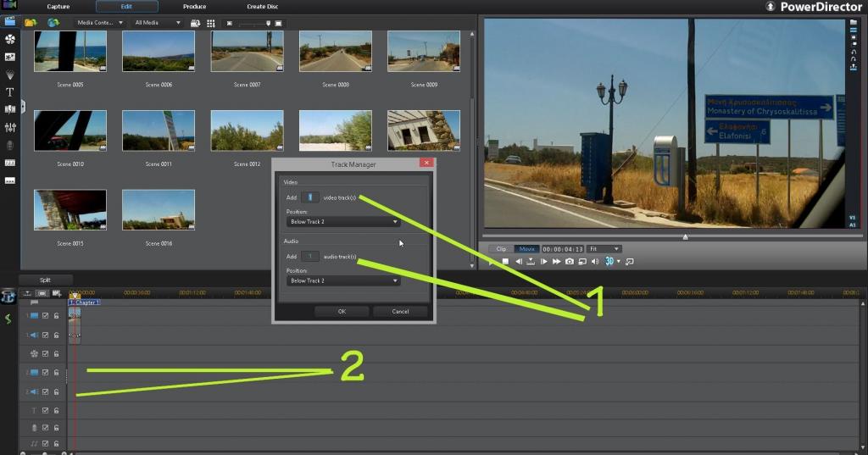The image size is (868, 455).
Task: Lock audio track 2 with padlock
Action: [57, 392]
